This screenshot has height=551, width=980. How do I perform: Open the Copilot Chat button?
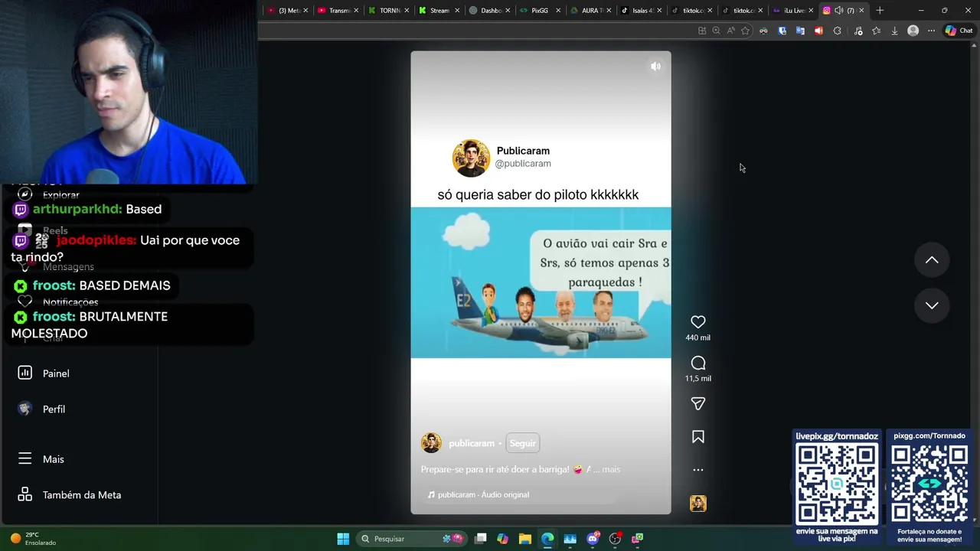click(959, 31)
